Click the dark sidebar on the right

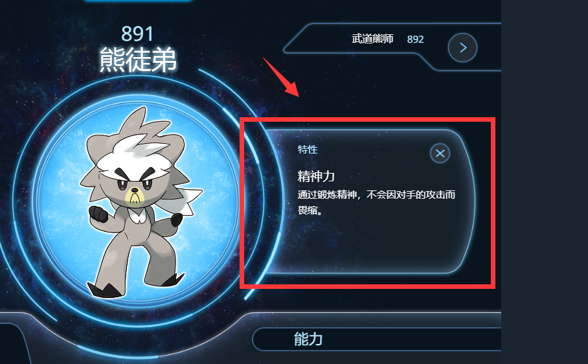pyautogui.click(x=545, y=182)
